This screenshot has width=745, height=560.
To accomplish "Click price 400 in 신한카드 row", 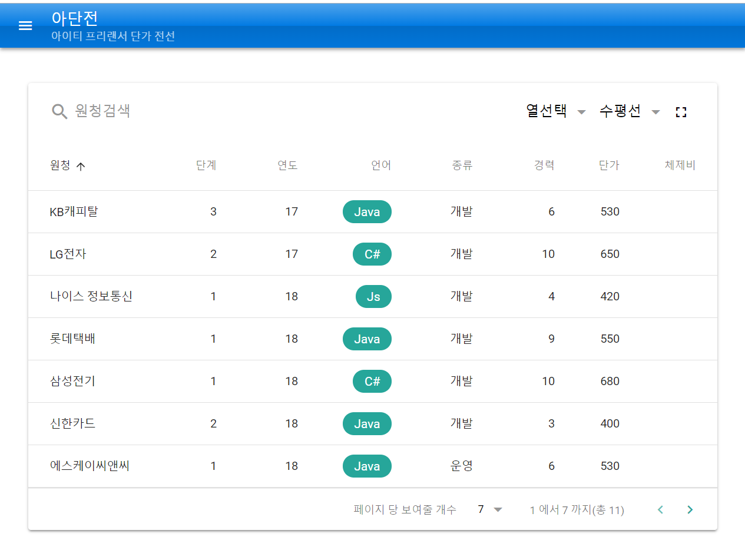I will coord(610,424).
